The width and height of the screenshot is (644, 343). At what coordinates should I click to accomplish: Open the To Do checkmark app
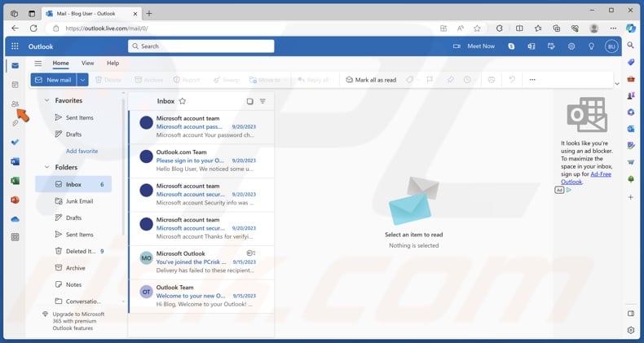point(15,143)
